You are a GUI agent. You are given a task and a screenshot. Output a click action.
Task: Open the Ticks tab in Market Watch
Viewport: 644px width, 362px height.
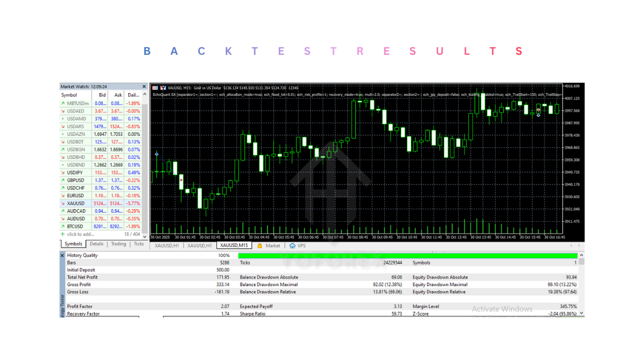pos(139,244)
